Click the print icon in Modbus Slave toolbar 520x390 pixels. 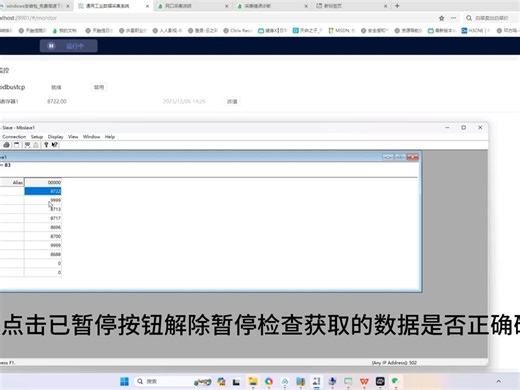6,145
